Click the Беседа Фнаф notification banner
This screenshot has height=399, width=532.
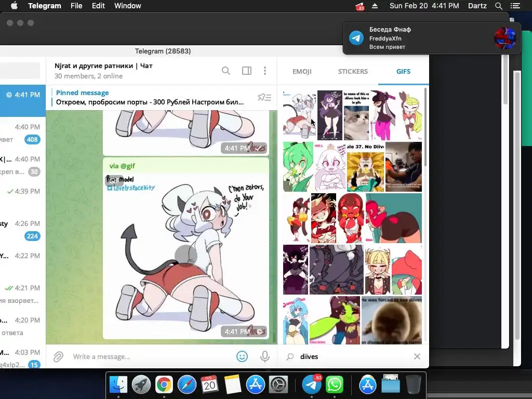click(x=432, y=38)
